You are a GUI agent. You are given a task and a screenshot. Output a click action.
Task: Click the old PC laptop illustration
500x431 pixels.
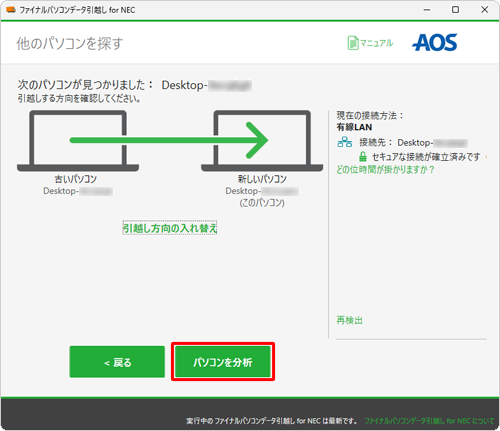coord(78,141)
